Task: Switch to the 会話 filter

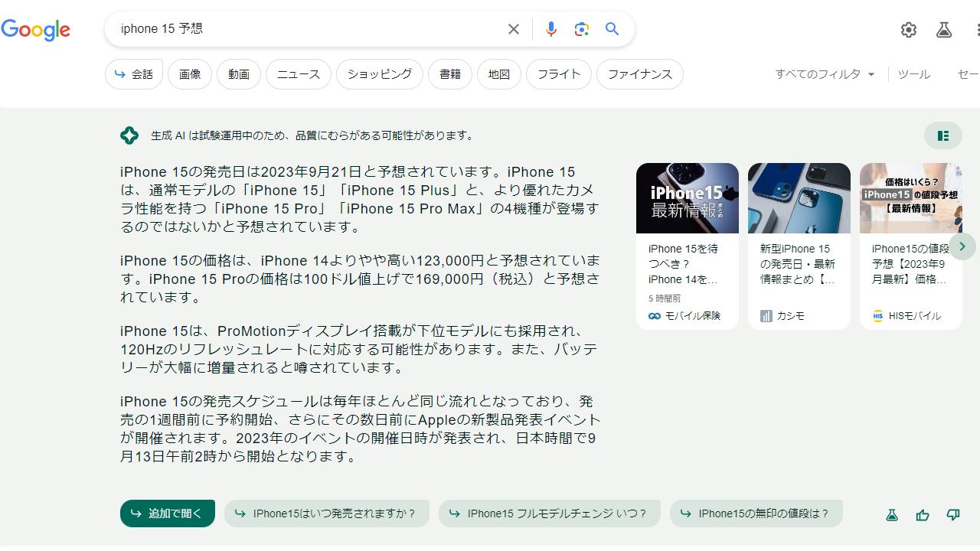Action: tap(134, 74)
